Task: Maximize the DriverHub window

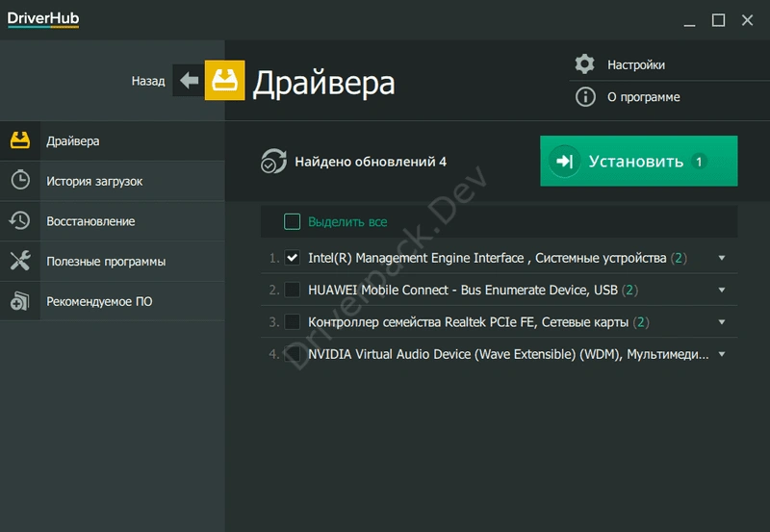Action: pyautogui.click(x=718, y=20)
